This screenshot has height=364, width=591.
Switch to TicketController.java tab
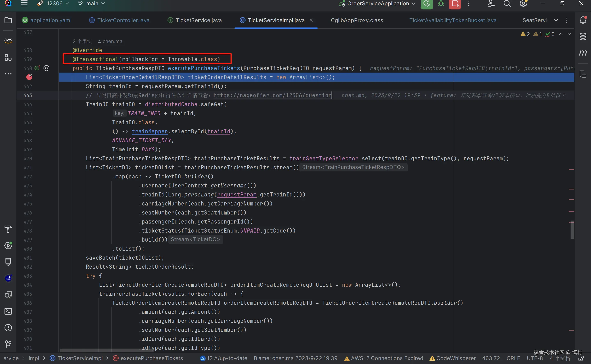point(123,20)
